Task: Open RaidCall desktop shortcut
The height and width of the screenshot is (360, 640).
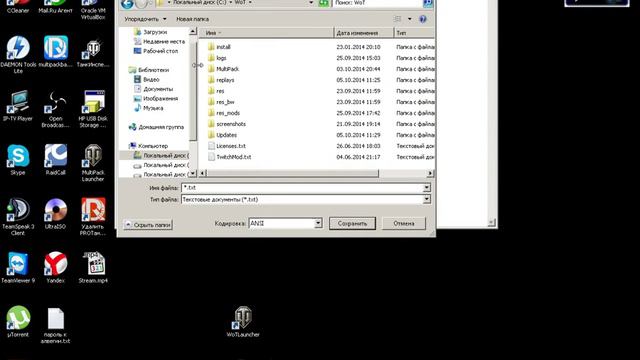Action: [56, 160]
